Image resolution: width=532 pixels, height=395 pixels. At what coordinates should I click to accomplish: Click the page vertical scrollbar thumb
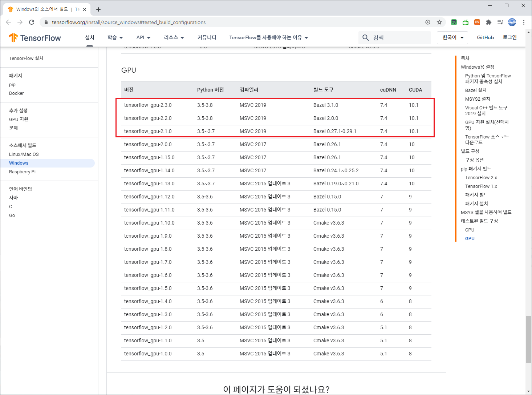click(528, 339)
